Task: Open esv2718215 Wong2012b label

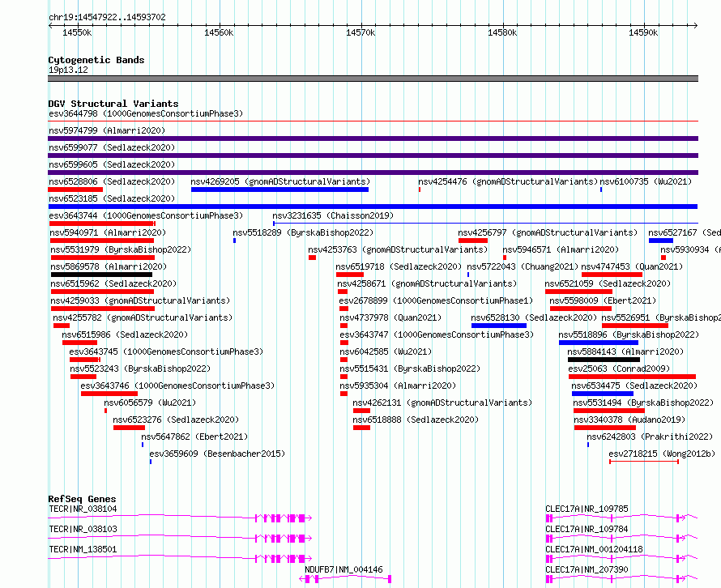Action: click(x=662, y=454)
